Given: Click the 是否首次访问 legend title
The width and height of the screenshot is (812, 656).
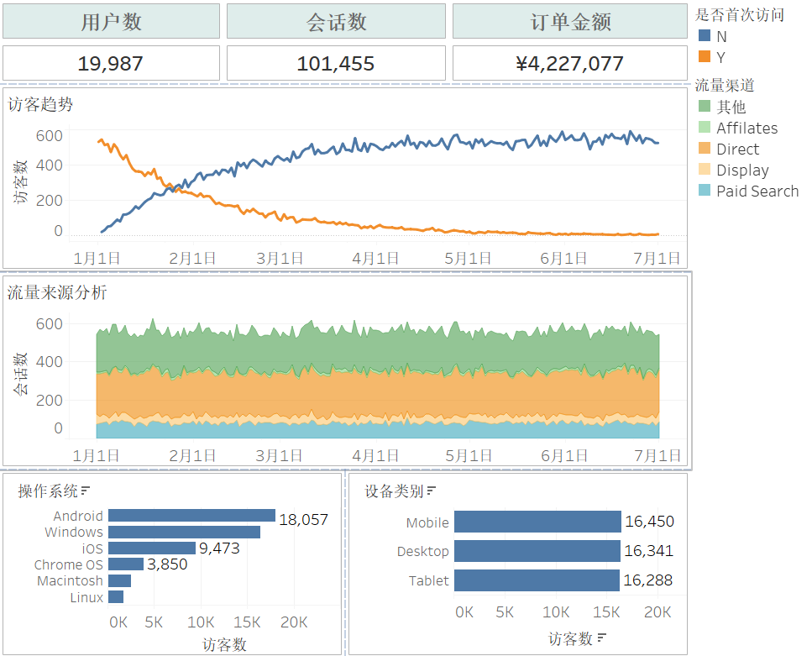Looking at the screenshot, I should (x=740, y=14).
